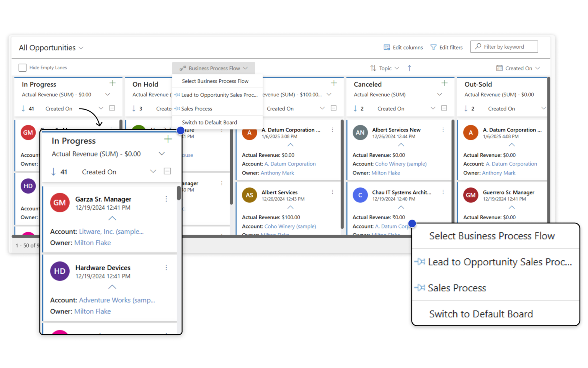Screen dimensions: 588x368
Task: Toggle sort direction arrow in the Out-Sold lane
Action: click(x=466, y=109)
